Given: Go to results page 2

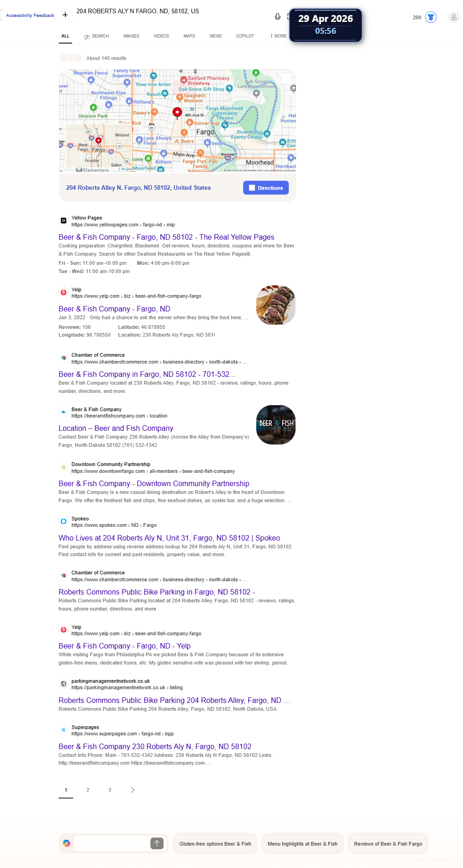Looking at the screenshot, I should coord(88,790).
